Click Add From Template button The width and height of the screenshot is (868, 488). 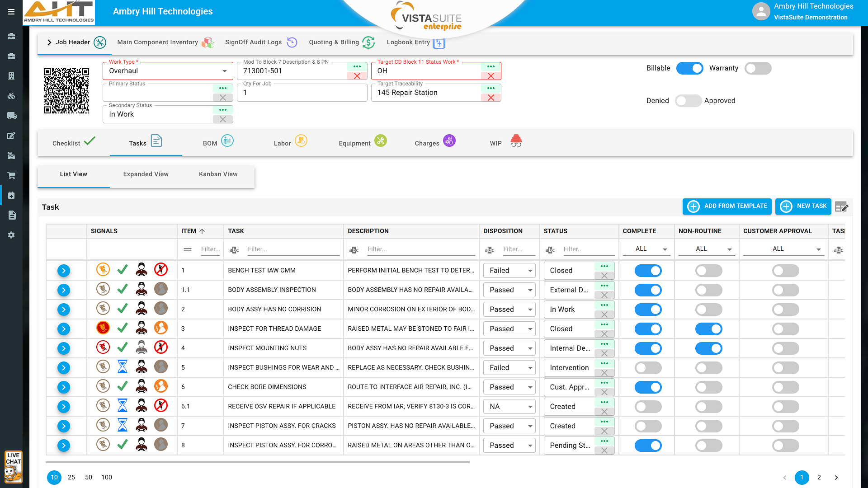[727, 206]
